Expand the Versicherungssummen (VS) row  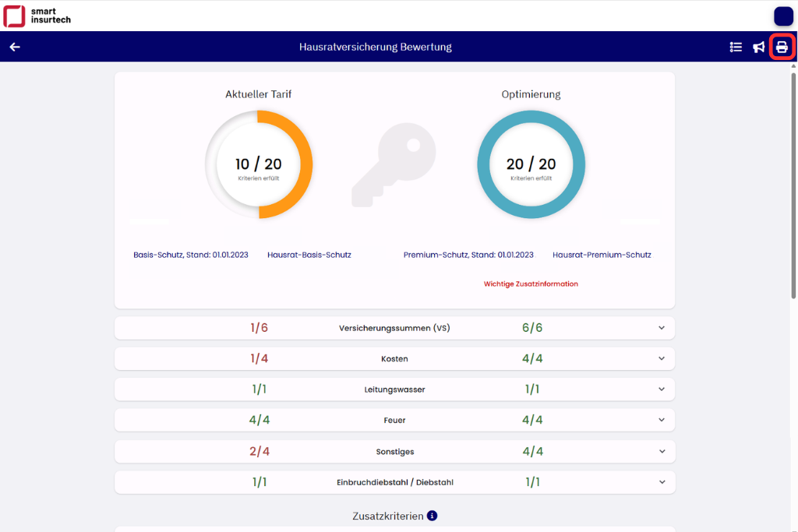(662, 328)
